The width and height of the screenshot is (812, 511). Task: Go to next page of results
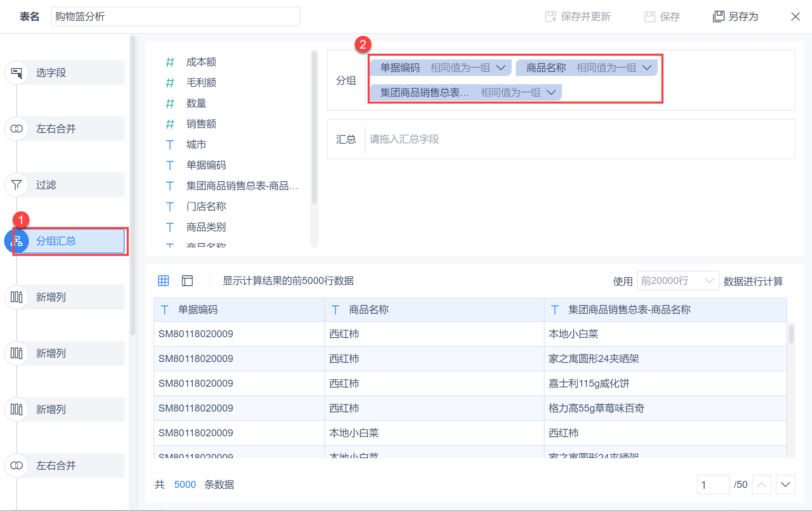pyautogui.click(x=785, y=485)
